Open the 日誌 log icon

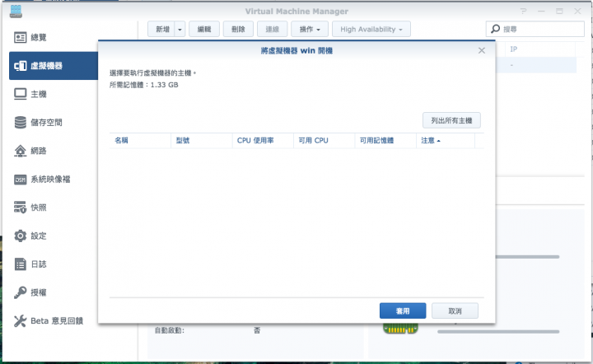(x=20, y=264)
